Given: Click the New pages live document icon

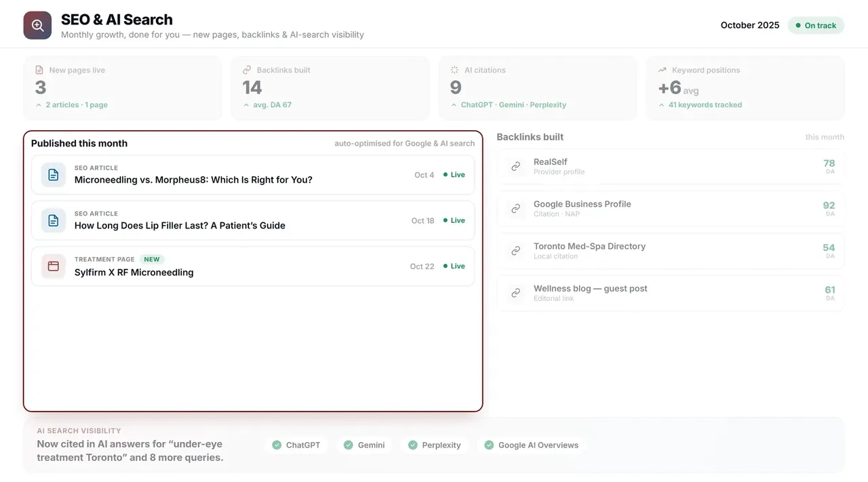Looking at the screenshot, I should (39, 70).
